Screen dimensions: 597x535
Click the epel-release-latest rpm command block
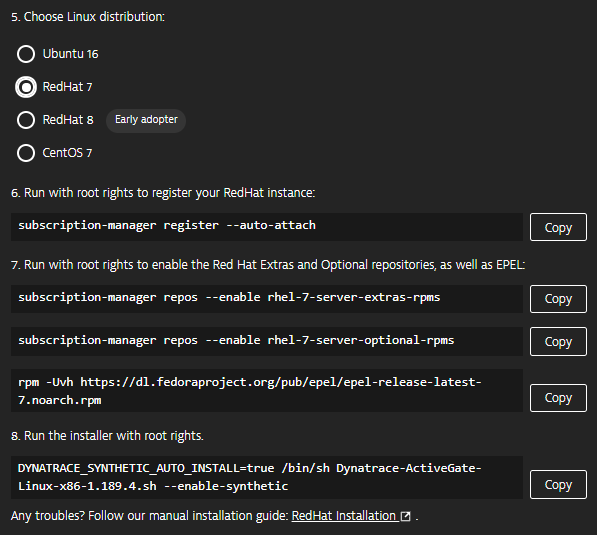267,391
